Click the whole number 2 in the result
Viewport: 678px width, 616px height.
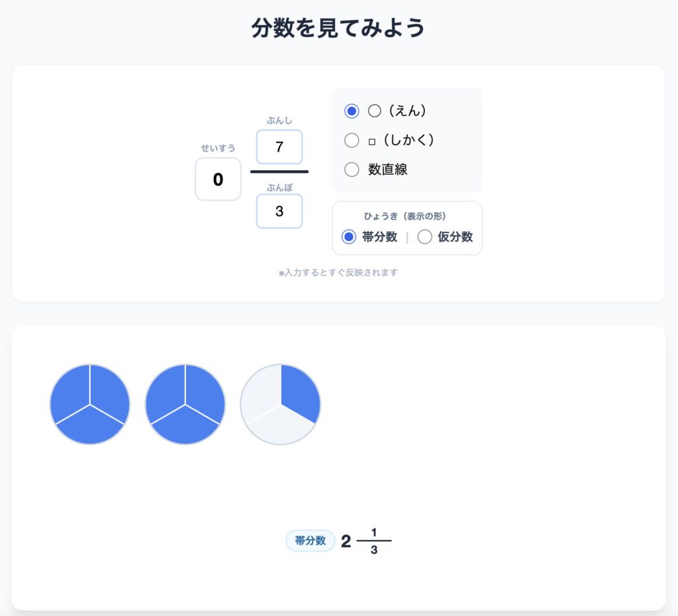pos(346,541)
